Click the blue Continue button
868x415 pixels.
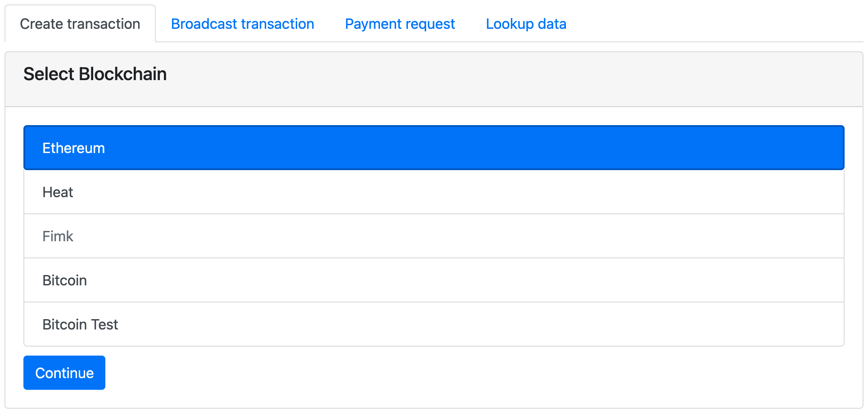(x=64, y=373)
